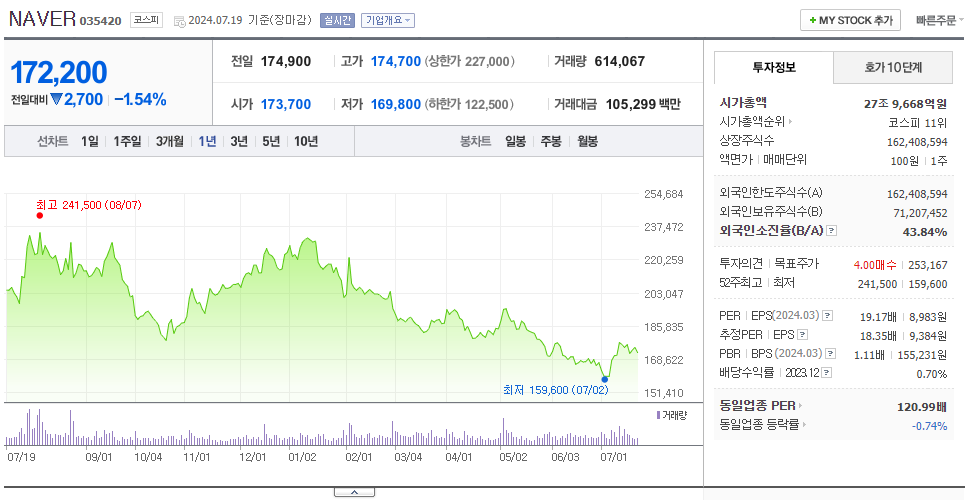Click the 외국인소진율 value 43.84%

(x=925, y=231)
